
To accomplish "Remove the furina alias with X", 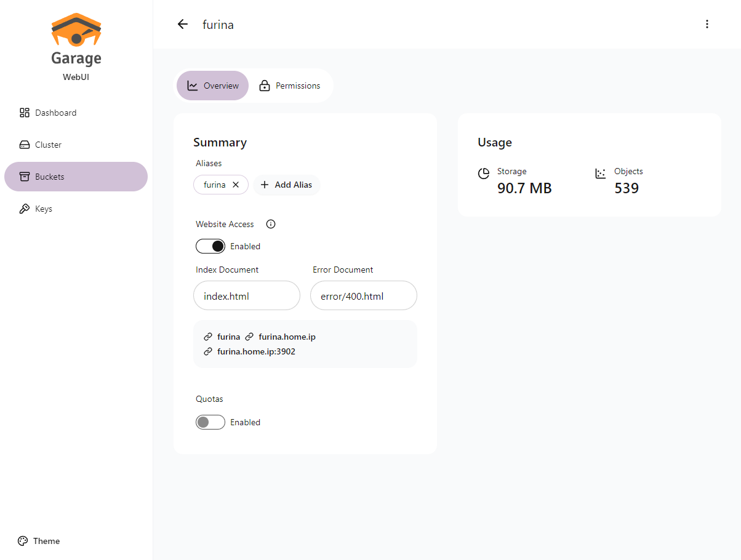I will [236, 185].
